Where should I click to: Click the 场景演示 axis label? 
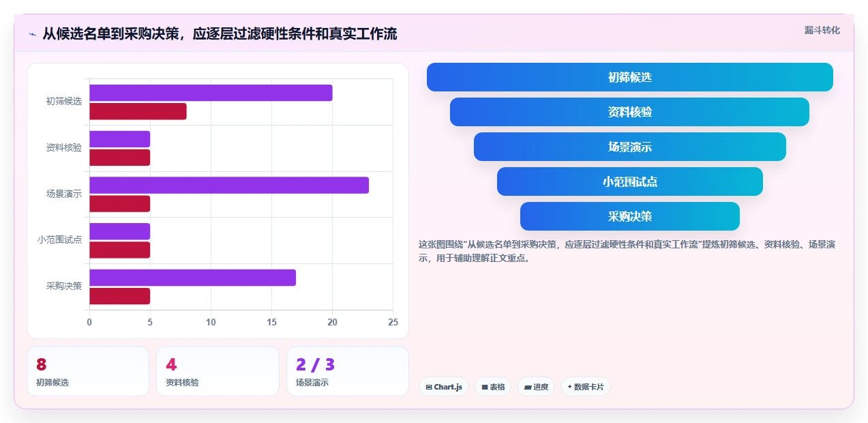click(x=64, y=194)
